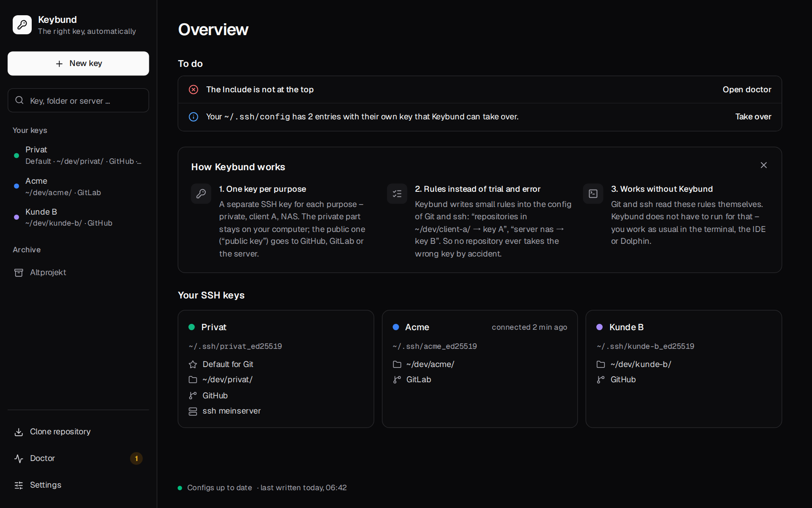The height and width of the screenshot is (508, 812).
Task: Open the Acme SSH key card title
Action: [x=417, y=327]
